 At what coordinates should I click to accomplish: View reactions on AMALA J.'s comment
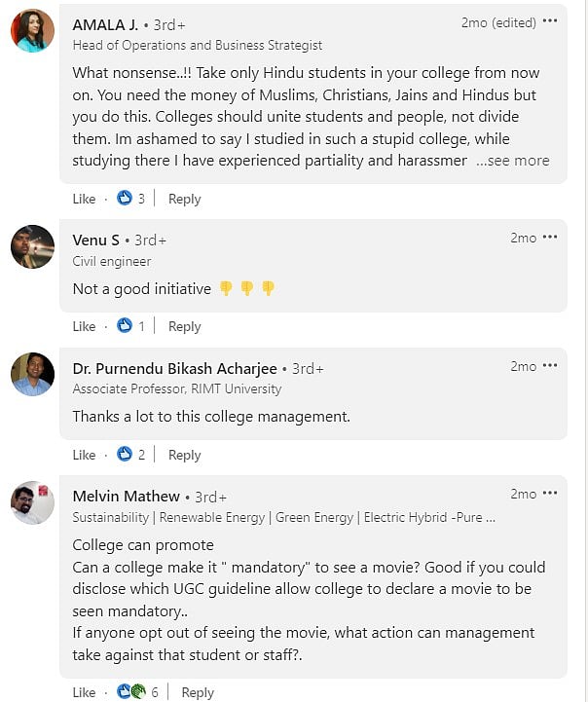coord(131,199)
